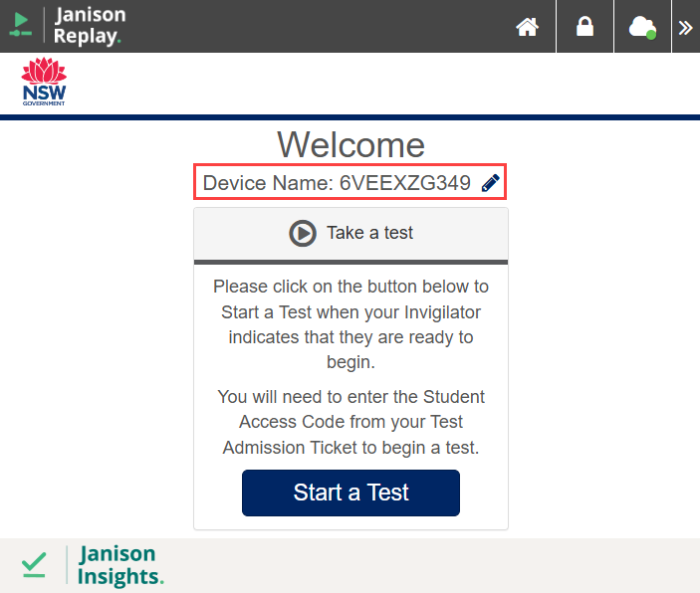This screenshot has height=593, width=700.
Task: Click the Take a test play circle icon
Action: pos(303,233)
